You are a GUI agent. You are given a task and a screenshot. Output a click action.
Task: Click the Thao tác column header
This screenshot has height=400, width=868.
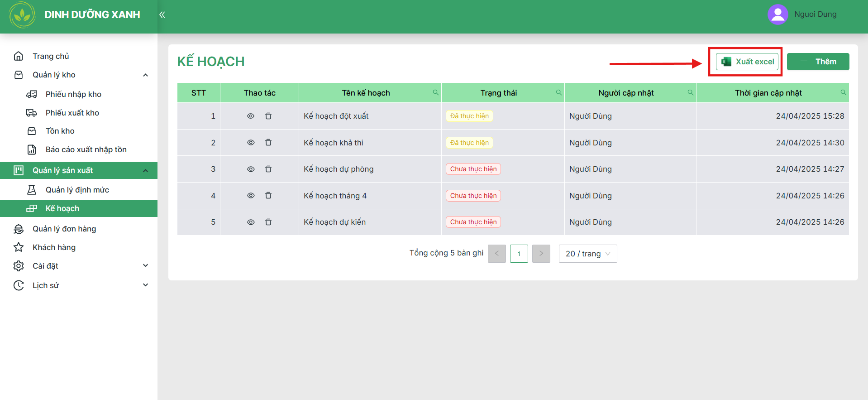click(260, 93)
